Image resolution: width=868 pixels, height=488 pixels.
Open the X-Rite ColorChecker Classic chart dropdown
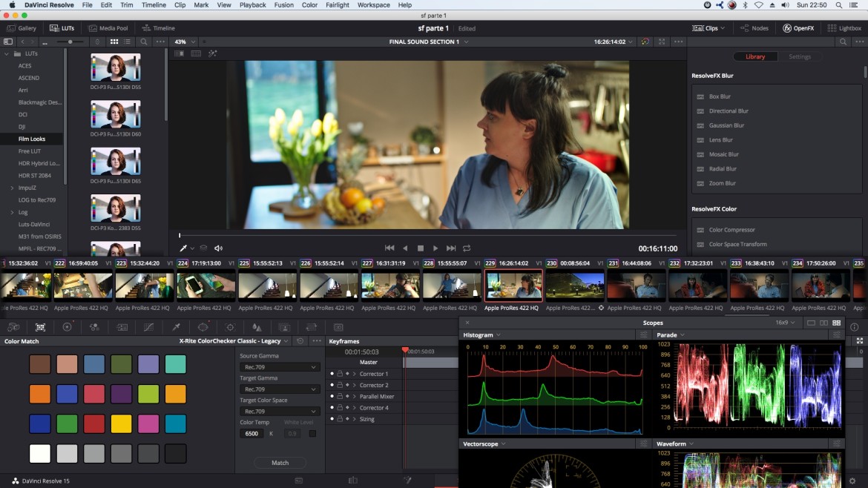click(233, 341)
